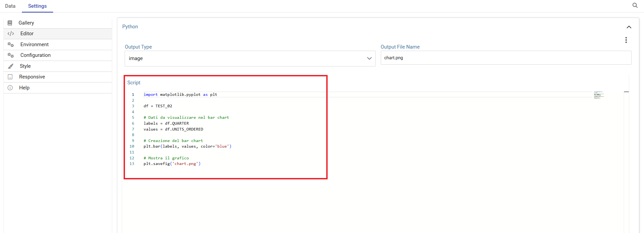The width and height of the screenshot is (644, 233).
Task: Click the Editor code brackets icon
Action: click(11, 34)
